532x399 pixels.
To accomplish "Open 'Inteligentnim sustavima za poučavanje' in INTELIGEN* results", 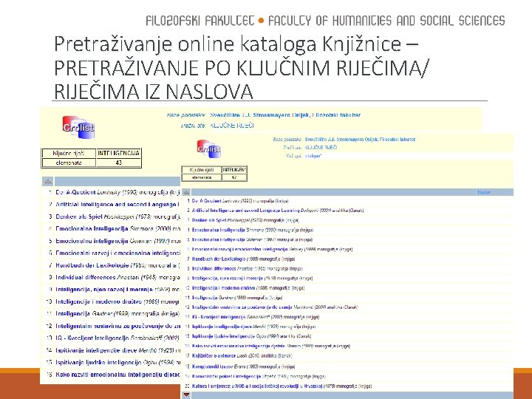I will [x=242, y=307].
